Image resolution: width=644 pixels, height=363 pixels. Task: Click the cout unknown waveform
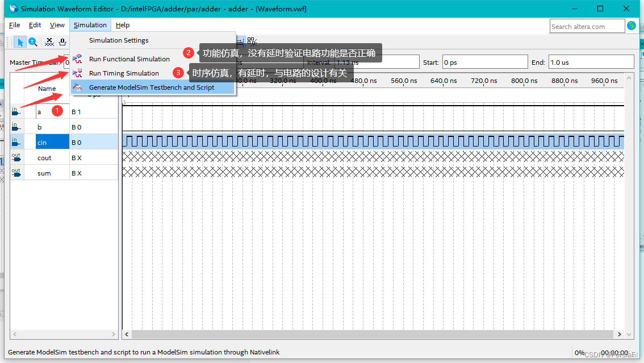[x=373, y=156]
